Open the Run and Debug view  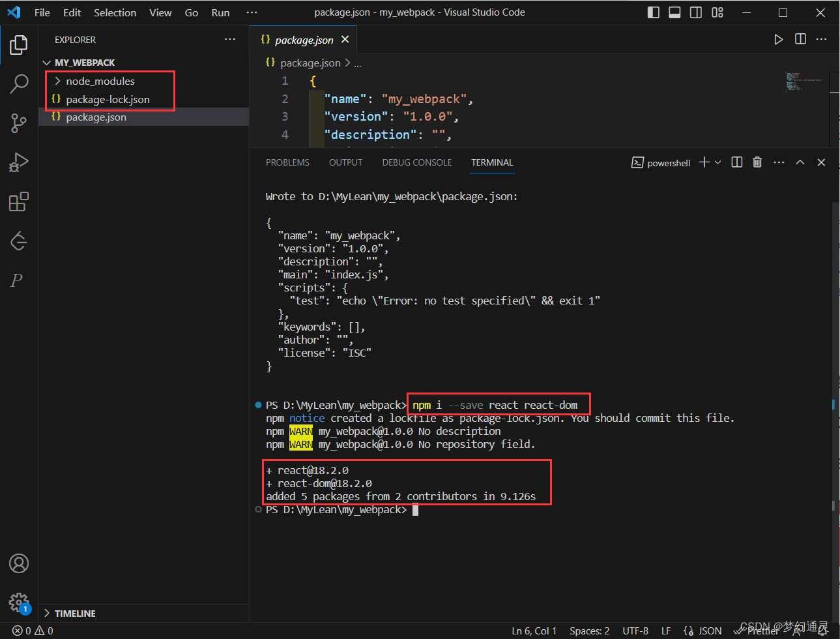tap(19, 162)
